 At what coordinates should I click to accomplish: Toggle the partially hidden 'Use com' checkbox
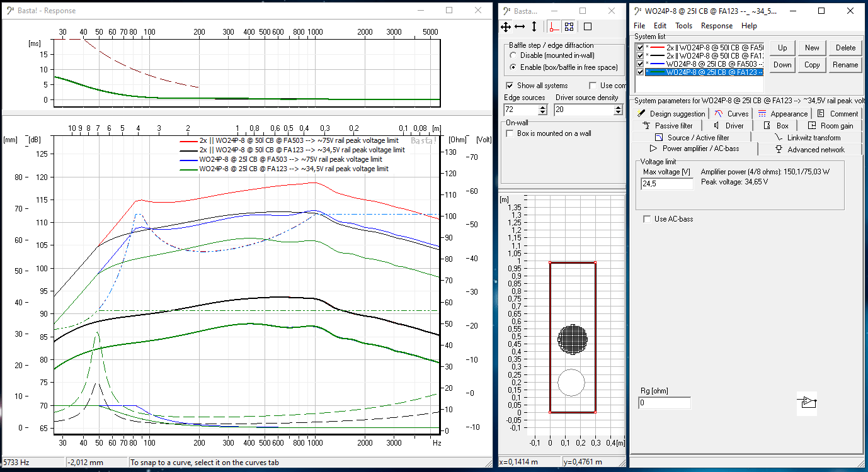click(593, 85)
